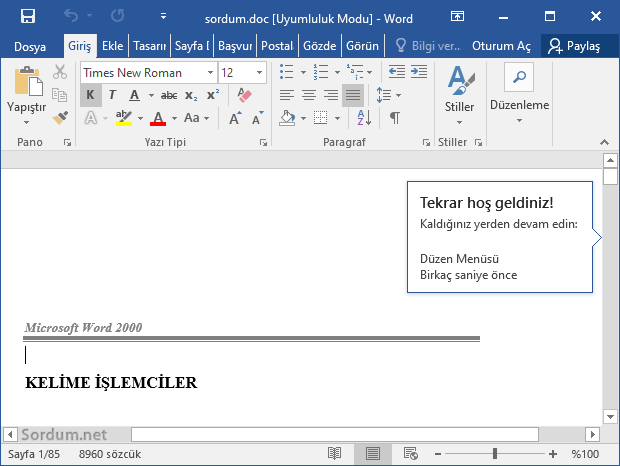Image resolution: width=620 pixels, height=466 pixels.
Task: Select the Format Painter brush
Action: point(60,118)
